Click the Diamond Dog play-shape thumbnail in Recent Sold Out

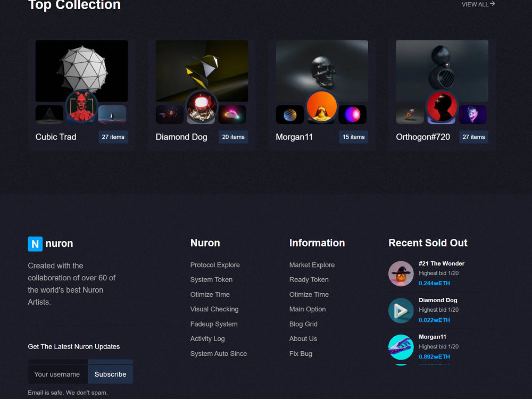(x=401, y=311)
